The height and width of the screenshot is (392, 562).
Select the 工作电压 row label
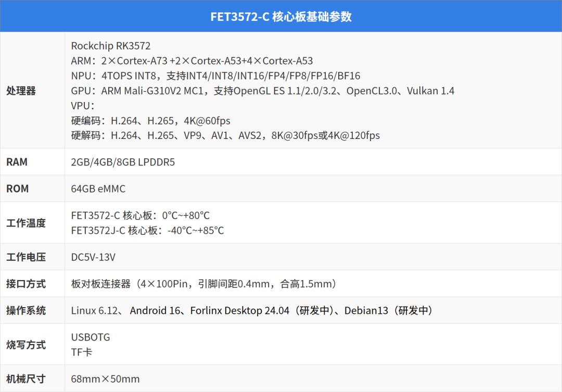click(26, 257)
